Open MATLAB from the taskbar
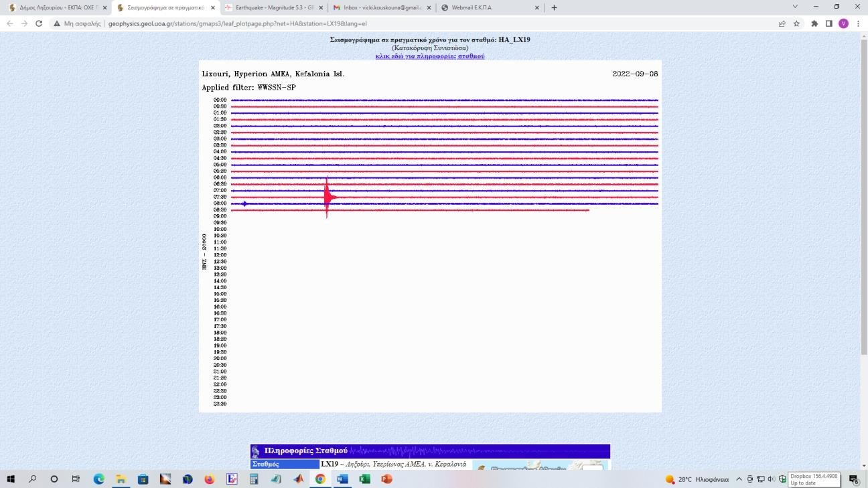This screenshot has height=488, width=868. click(298, 479)
